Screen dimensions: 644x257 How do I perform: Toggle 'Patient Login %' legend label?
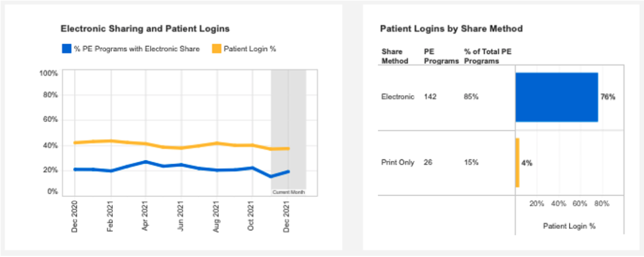[249, 49]
